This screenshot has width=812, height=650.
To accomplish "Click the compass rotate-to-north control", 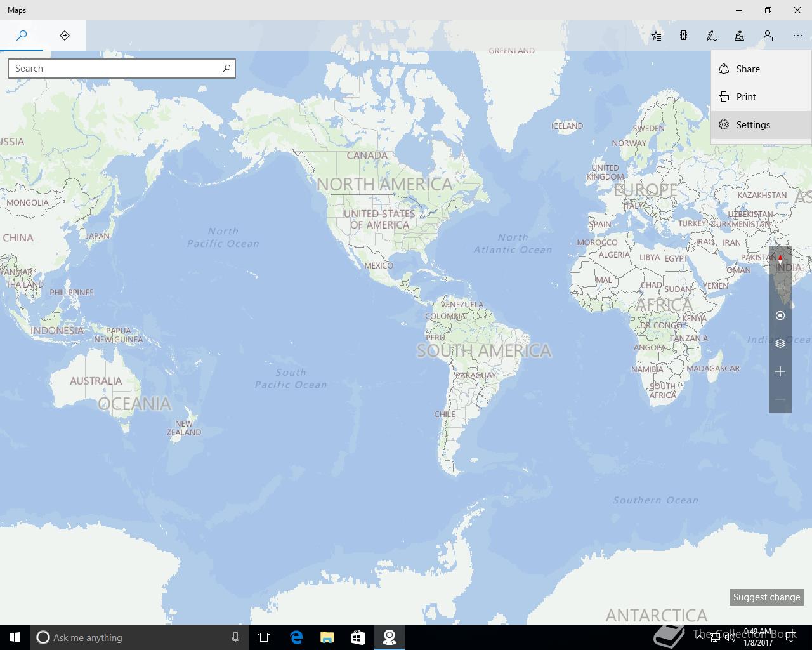I will (780, 260).
